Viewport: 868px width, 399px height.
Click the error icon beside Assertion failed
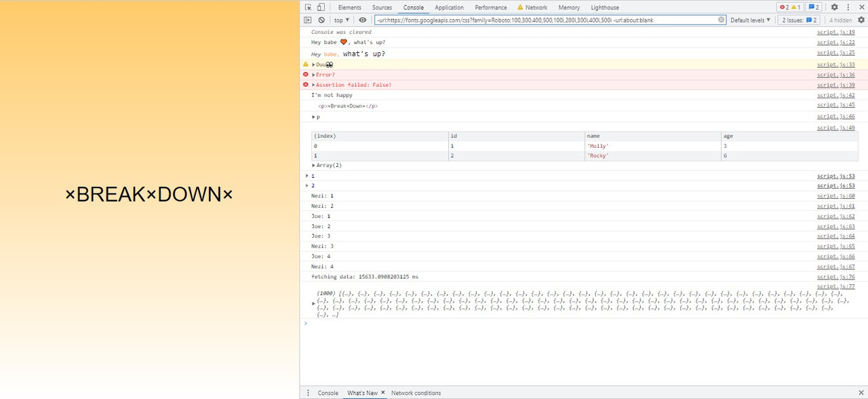tap(306, 85)
